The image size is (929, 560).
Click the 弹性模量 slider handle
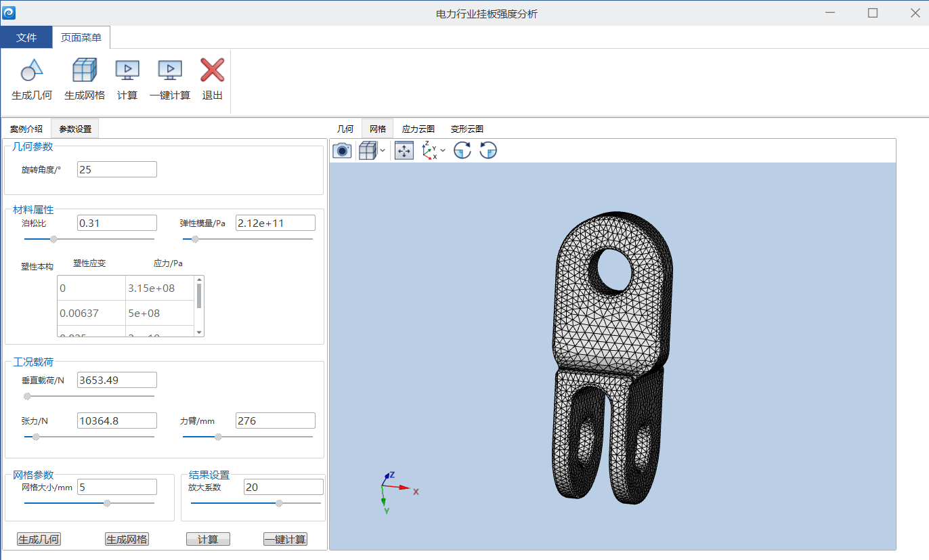[195, 239]
